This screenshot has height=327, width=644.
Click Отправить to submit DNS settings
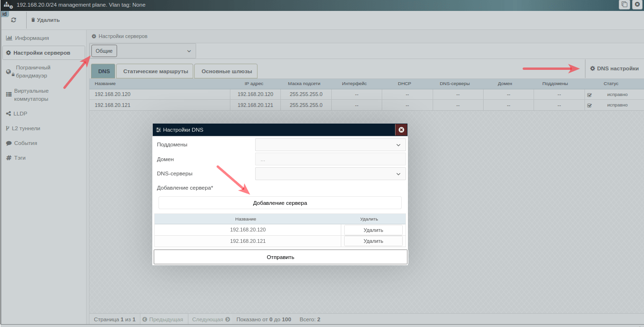click(280, 257)
